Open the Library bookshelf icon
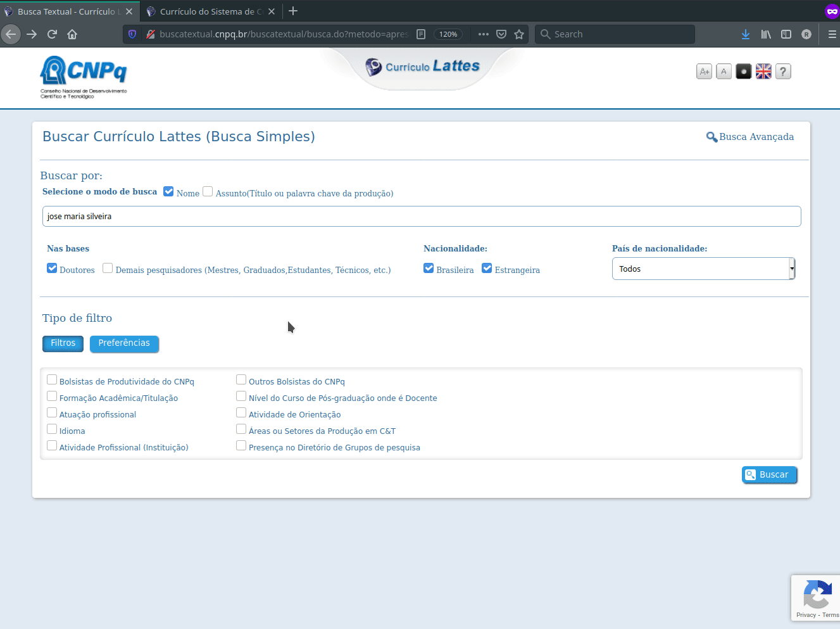 pyautogui.click(x=766, y=34)
